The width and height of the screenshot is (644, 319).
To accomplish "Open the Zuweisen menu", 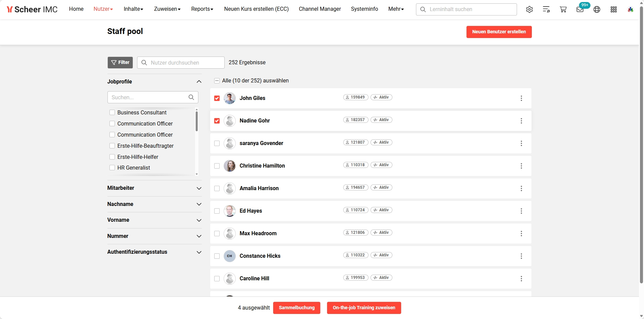I will 167,9.
